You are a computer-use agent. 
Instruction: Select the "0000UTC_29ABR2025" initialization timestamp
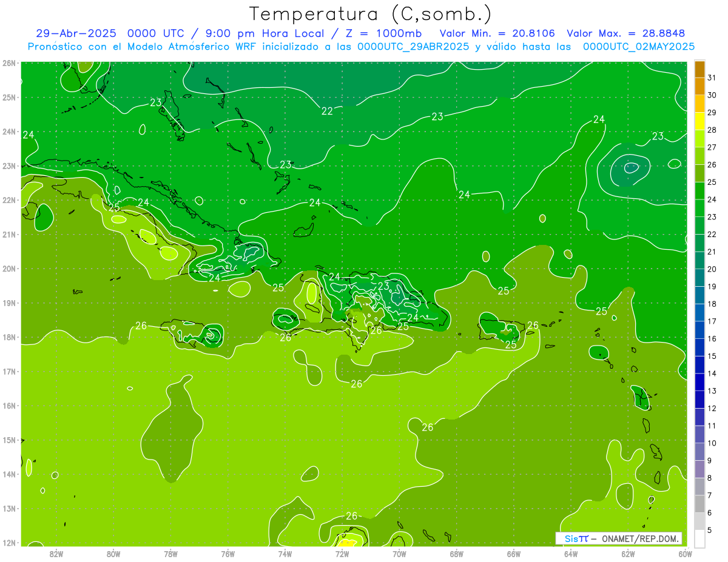[413, 47]
